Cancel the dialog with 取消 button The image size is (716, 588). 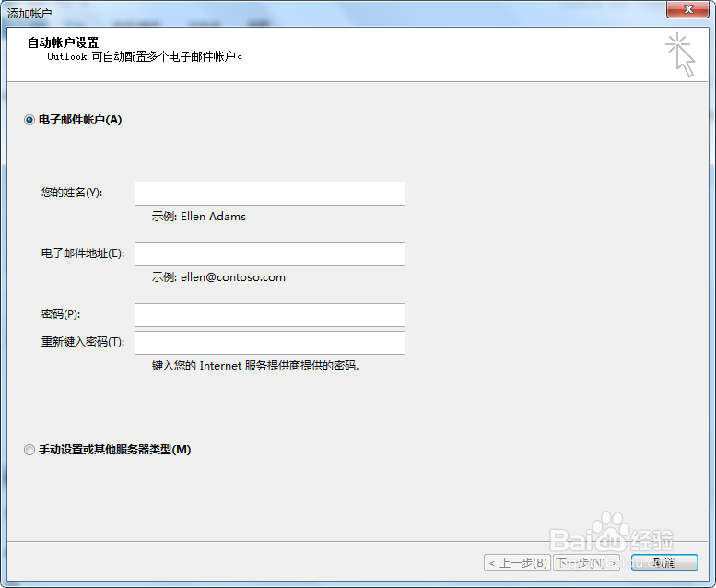click(x=664, y=563)
